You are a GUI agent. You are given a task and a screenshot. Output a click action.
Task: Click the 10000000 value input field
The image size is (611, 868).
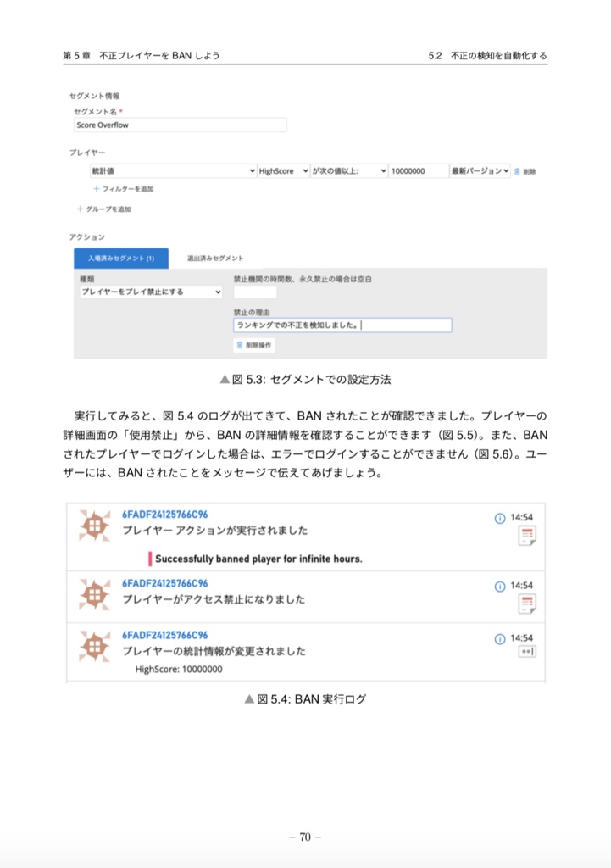(419, 171)
